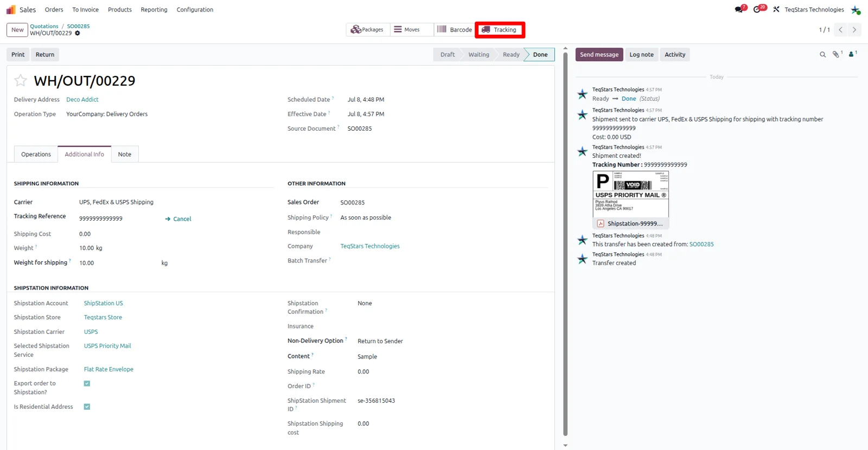Click the form vertical scrollbar
This screenshot has height=450, width=868.
tap(565, 244)
